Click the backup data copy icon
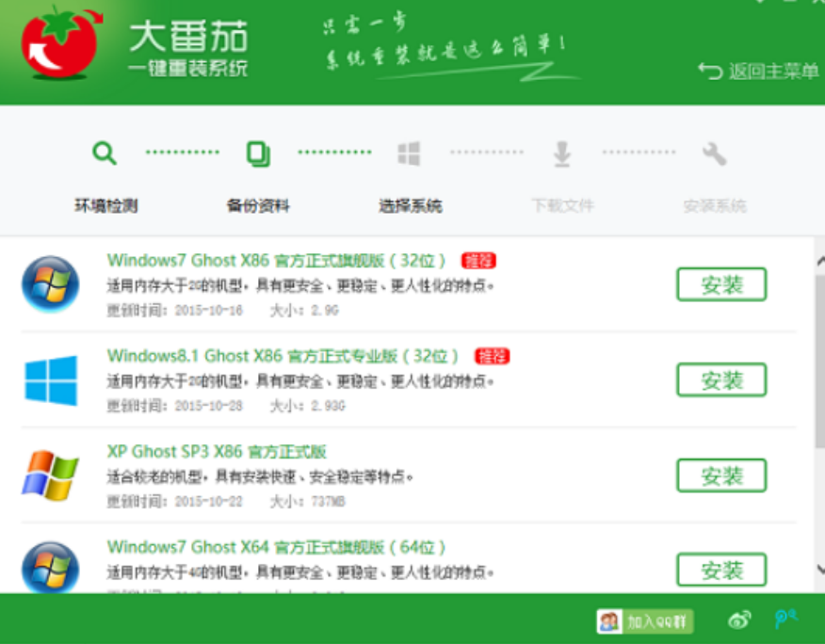Viewport: 825px width, 644px height. [x=257, y=153]
